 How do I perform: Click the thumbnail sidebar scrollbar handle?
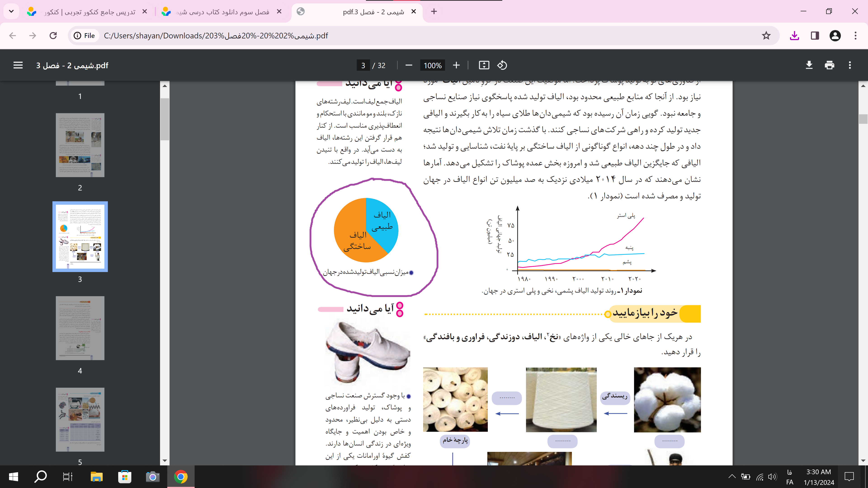[164, 119]
